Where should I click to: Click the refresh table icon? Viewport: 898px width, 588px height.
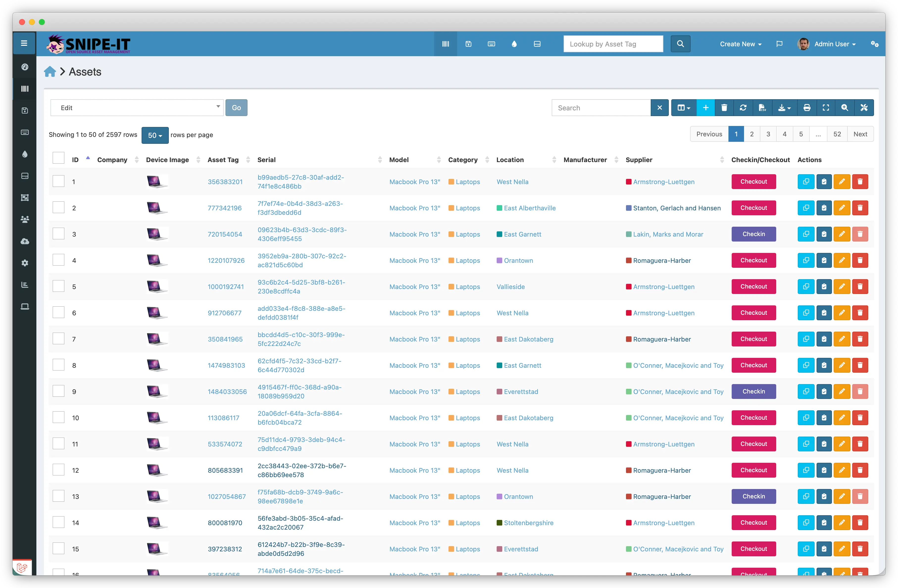(x=743, y=108)
